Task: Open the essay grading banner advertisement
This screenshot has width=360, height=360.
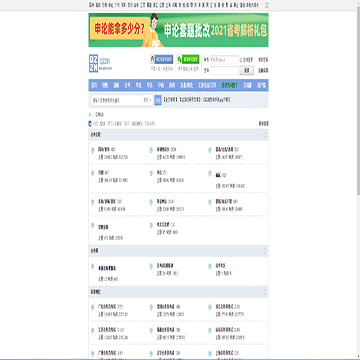Action: (x=178, y=30)
